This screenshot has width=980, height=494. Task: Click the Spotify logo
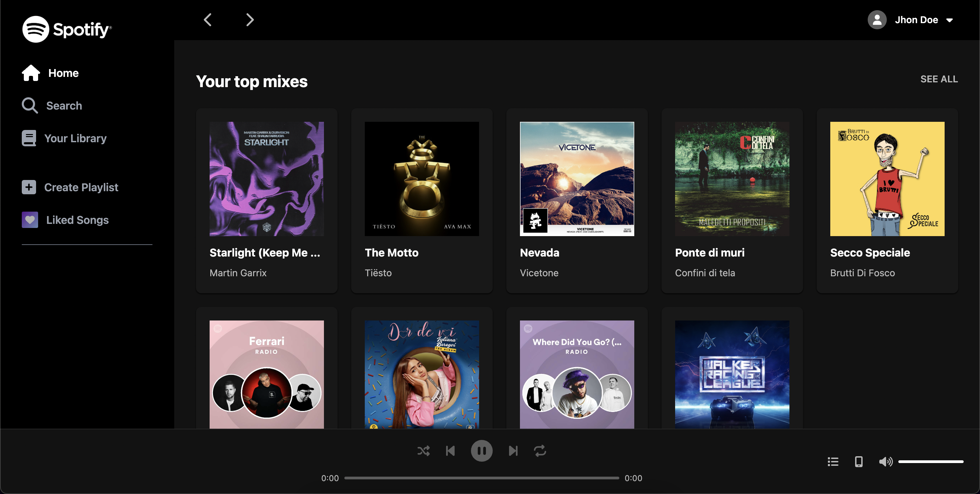67,29
